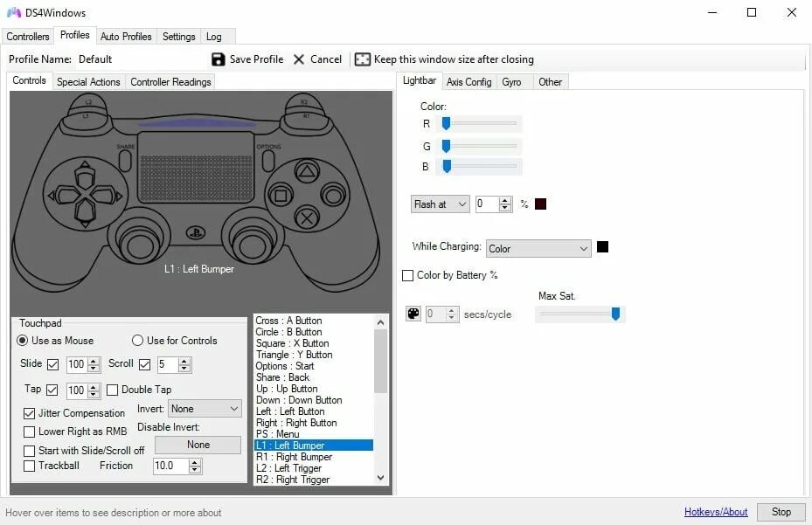The width and height of the screenshot is (812, 525).
Task: Click the L1 bumper on controller image
Action: [x=86, y=118]
